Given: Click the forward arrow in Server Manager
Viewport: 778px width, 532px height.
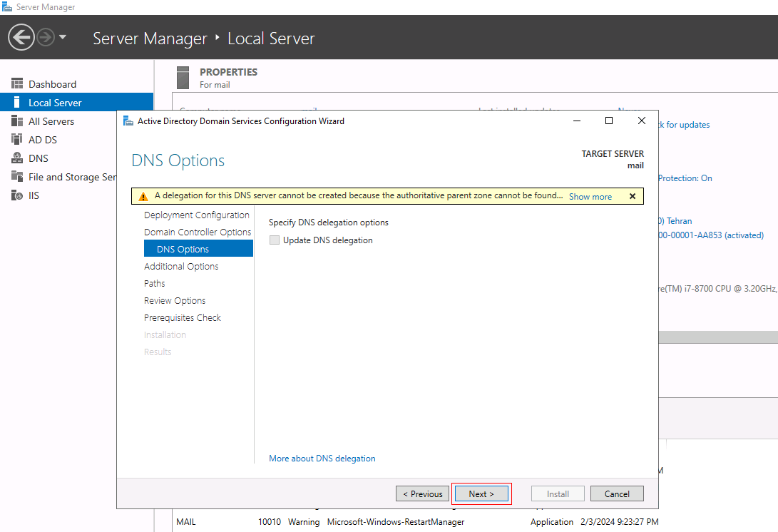Looking at the screenshot, I should pos(46,37).
